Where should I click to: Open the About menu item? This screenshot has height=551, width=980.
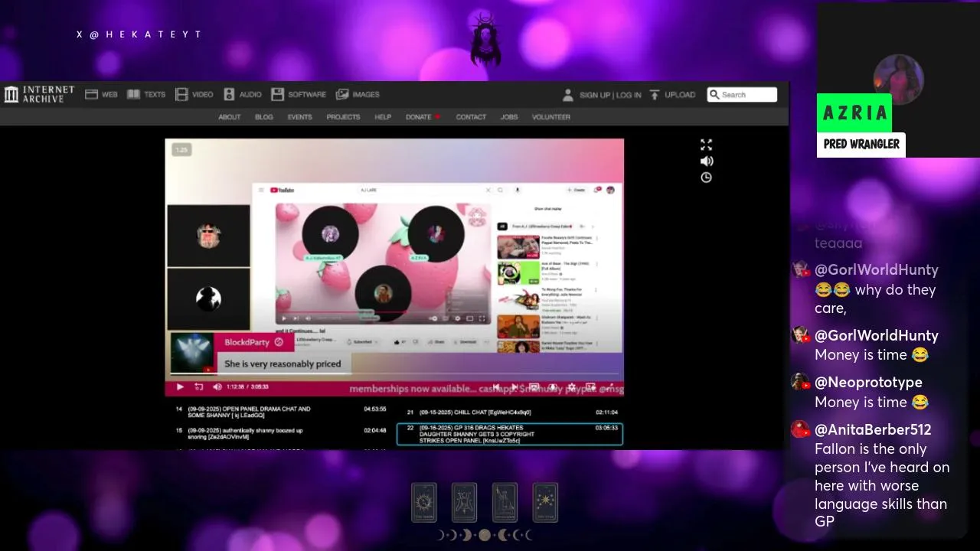pos(229,117)
